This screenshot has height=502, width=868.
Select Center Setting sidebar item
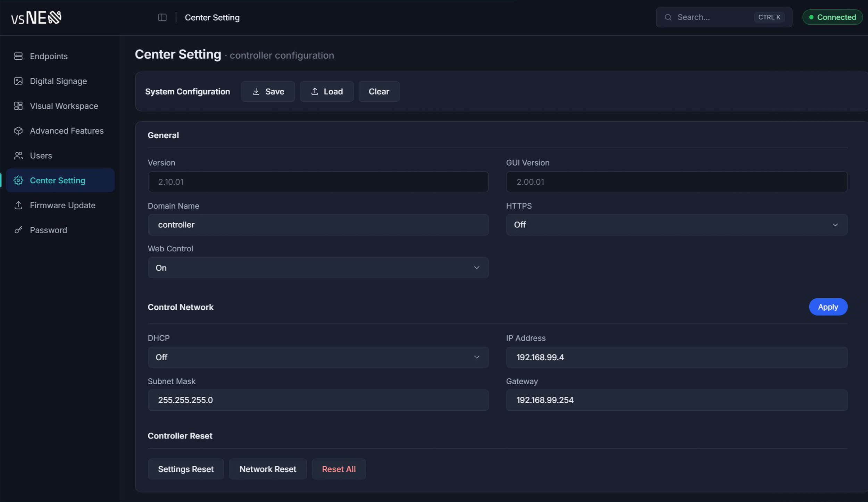[60, 181]
